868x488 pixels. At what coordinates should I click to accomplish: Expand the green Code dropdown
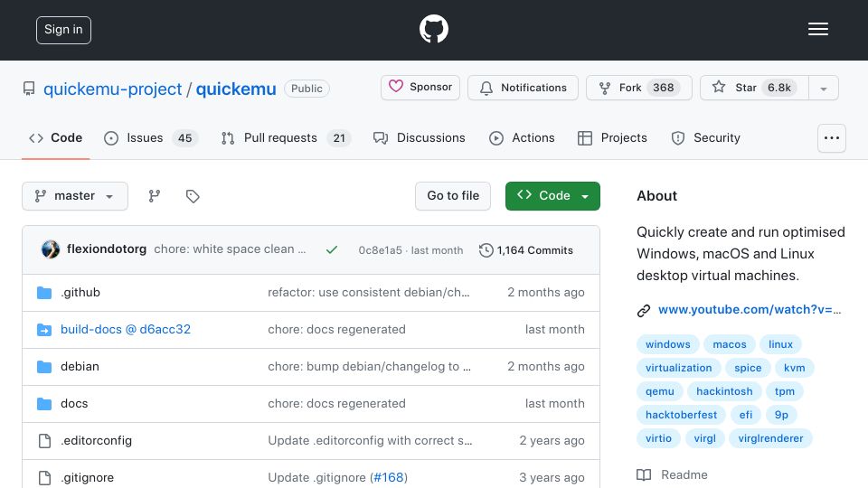(x=552, y=196)
